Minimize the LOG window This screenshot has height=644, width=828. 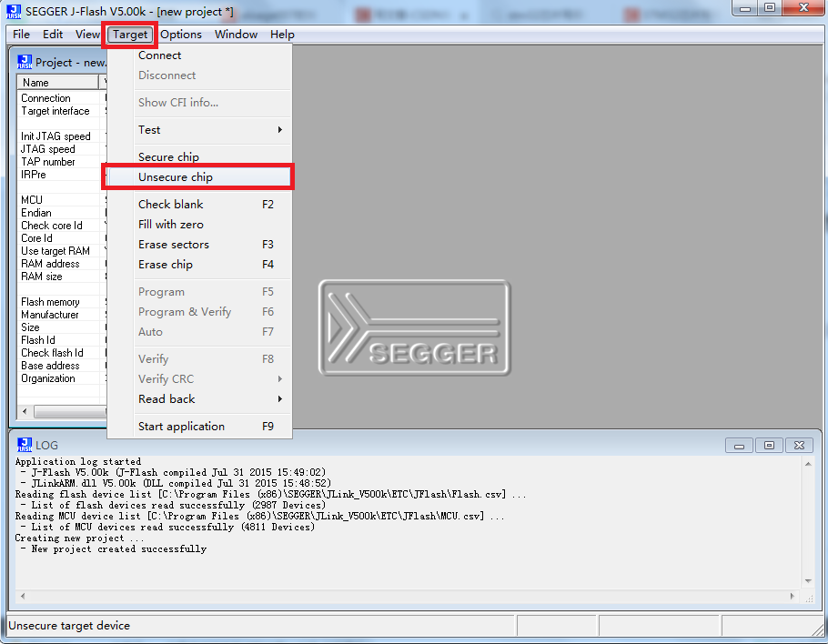pos(739,446)
